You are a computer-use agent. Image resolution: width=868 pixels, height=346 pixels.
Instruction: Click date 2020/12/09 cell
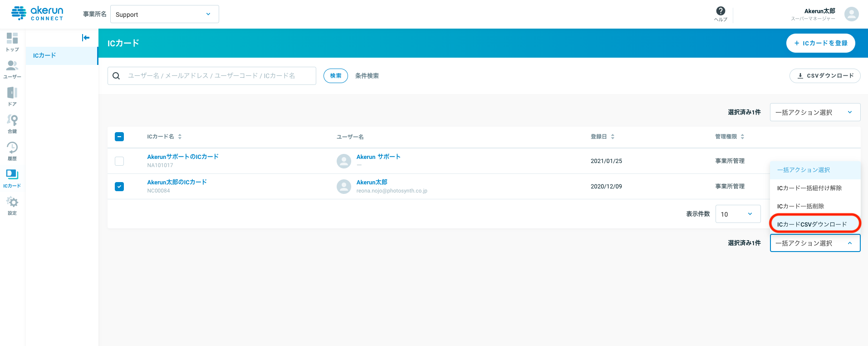tap(606, 187)
